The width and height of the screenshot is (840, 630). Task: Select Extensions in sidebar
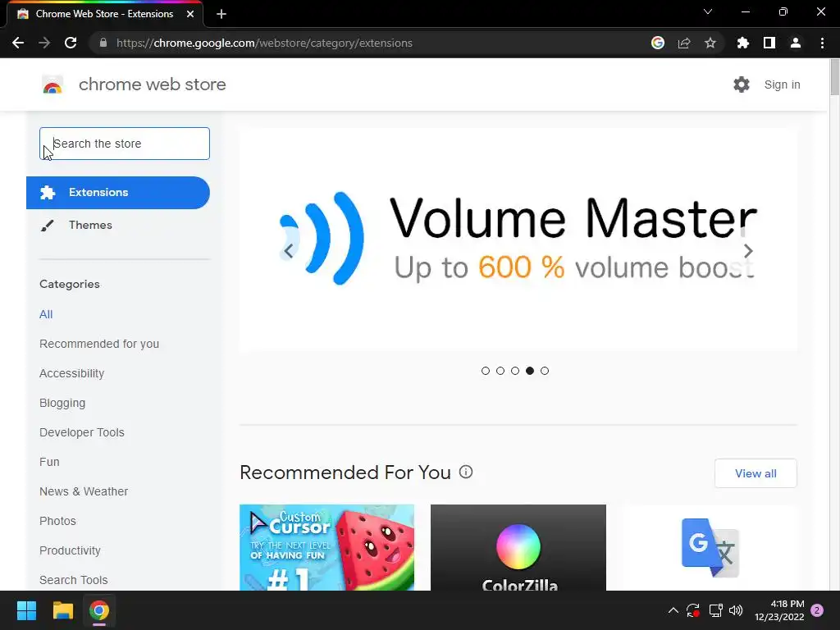[x=118, y=192]
